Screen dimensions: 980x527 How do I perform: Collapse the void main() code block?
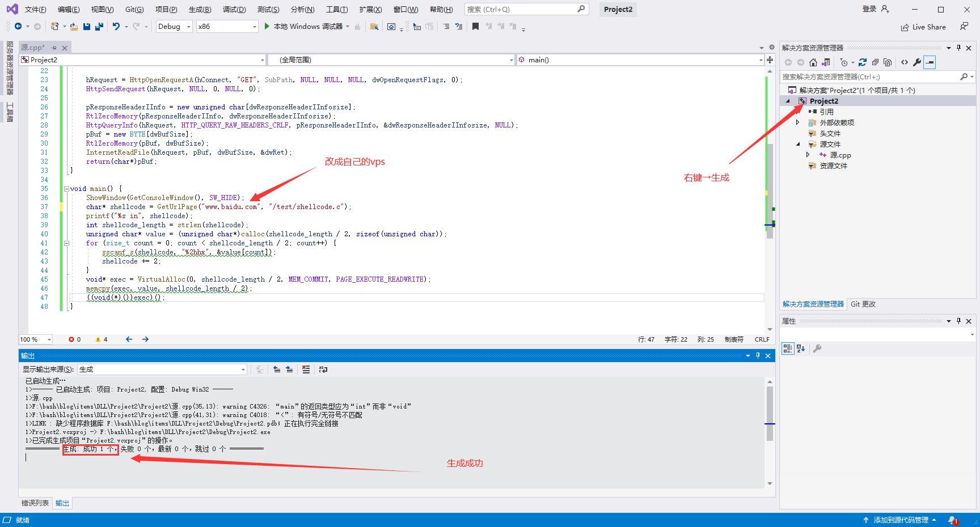pyautogui.click(x=66, y=189)
